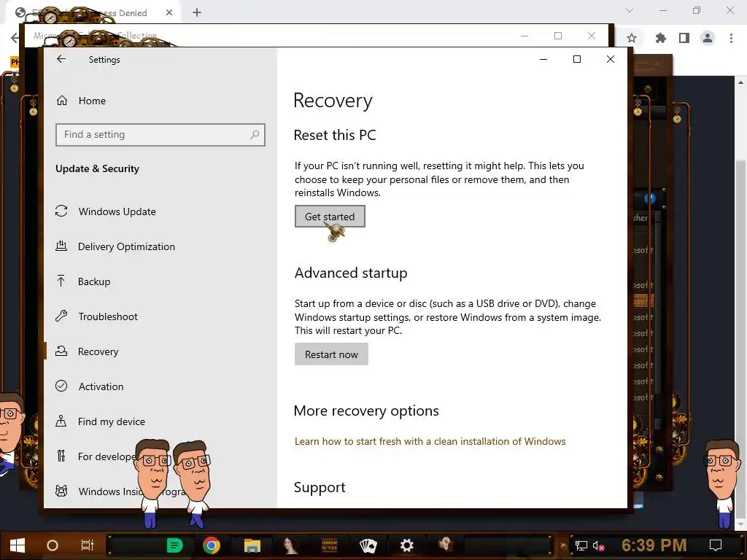Go to Settings Home
Viewport: 747px width, 560px height.
92,101
